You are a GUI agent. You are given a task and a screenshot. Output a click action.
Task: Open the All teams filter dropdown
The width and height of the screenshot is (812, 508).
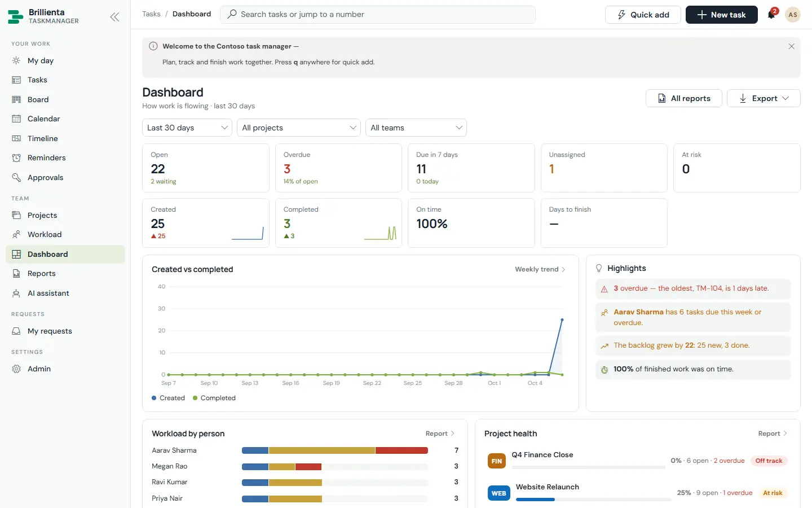(416, 128)
